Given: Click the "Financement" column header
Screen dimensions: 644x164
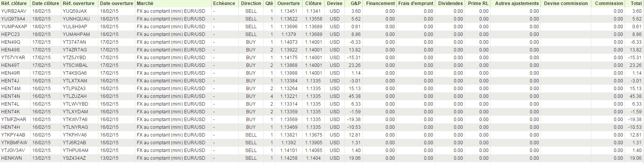Looking at the screenshot, I should coord(380,3).
